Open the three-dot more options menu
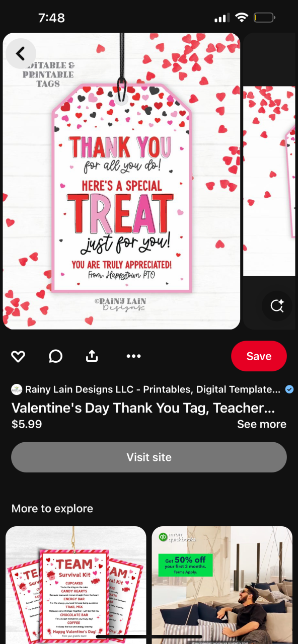Screen dimensions: 298x644 click(133, 356)
